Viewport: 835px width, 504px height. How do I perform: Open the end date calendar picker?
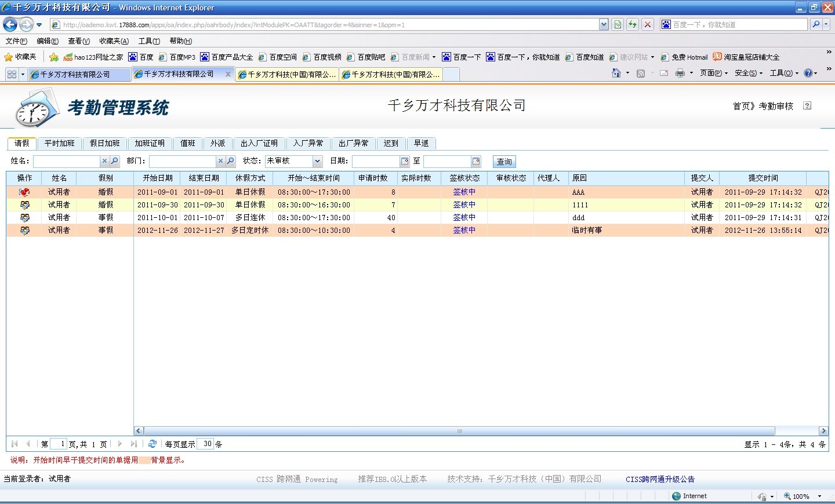click(476, 161)
